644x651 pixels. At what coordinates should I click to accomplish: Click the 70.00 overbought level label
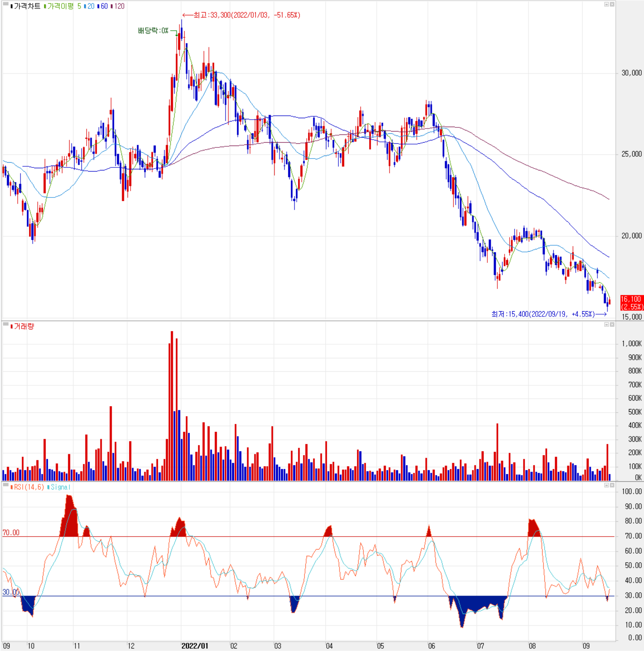11,532
